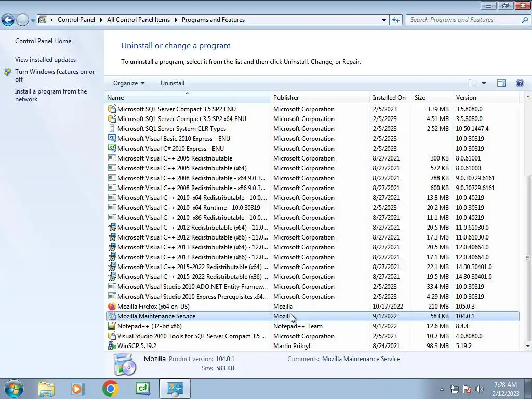Select Microsoft Visual C++ 2010 x64 Runtime entry

click(312, 208)
